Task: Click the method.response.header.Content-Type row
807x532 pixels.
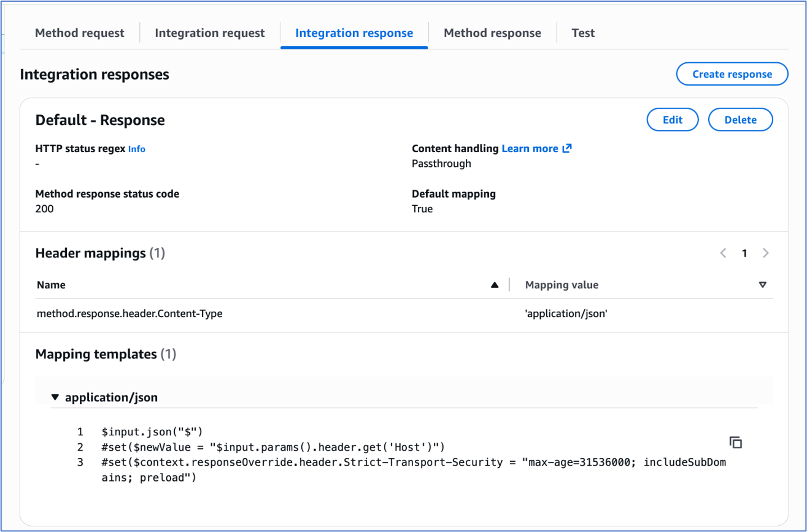Action: (129, 313)
